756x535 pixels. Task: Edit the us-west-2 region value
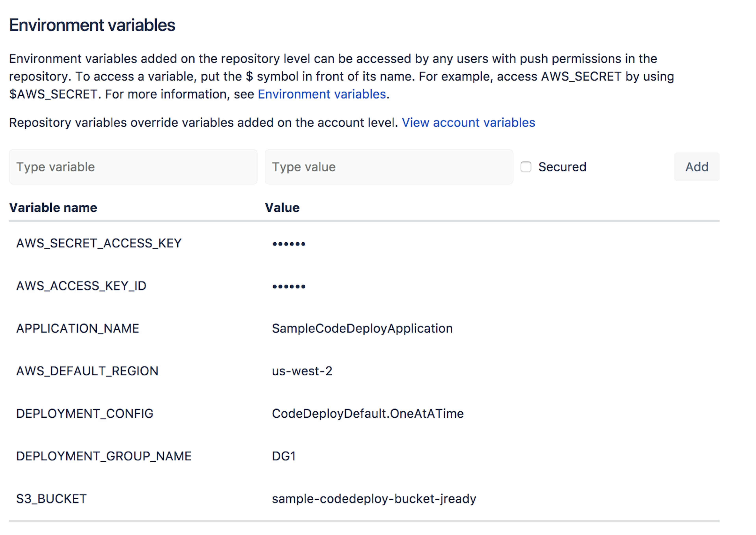point(302,371)
